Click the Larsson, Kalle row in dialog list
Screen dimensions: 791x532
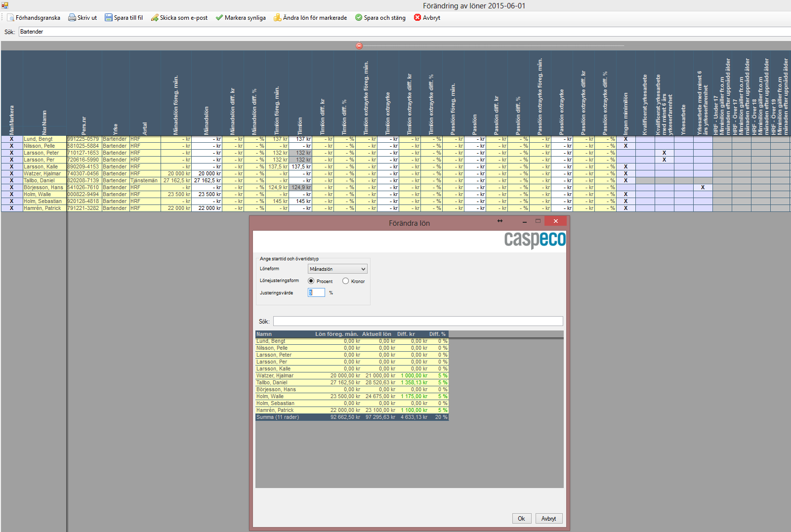coord(352,369)
